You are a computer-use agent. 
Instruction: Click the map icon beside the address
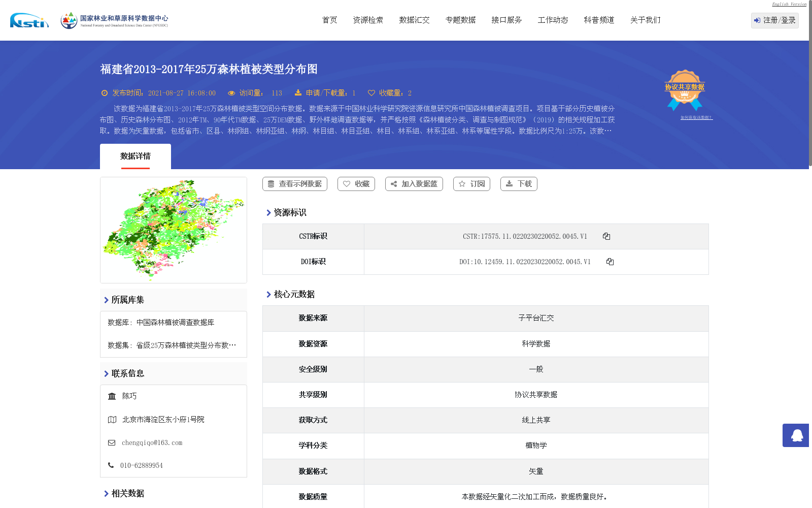point(112,420)
